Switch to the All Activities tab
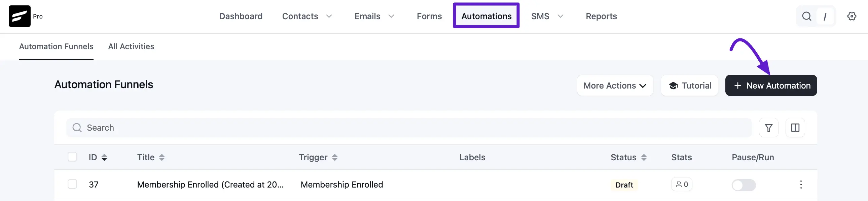The image size is (868, 201). pyautogui.click(x=131, y=46)
